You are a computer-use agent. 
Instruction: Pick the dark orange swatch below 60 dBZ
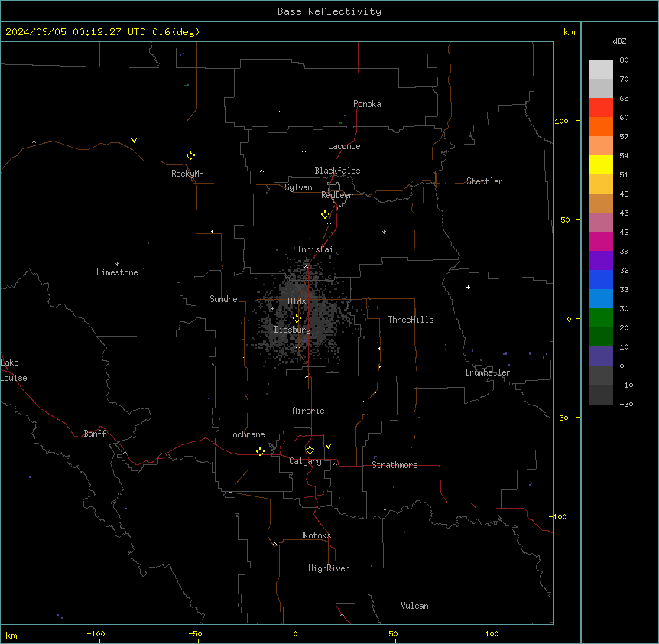(601, 126)
